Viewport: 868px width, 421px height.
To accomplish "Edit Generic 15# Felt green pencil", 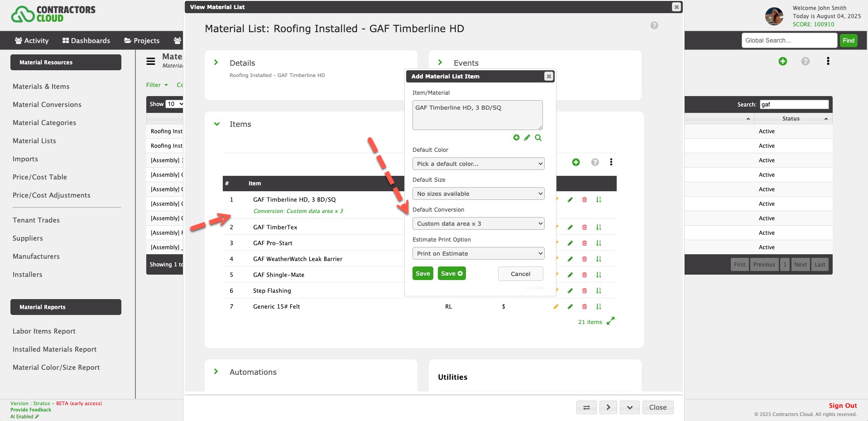I will pos(570,307).
